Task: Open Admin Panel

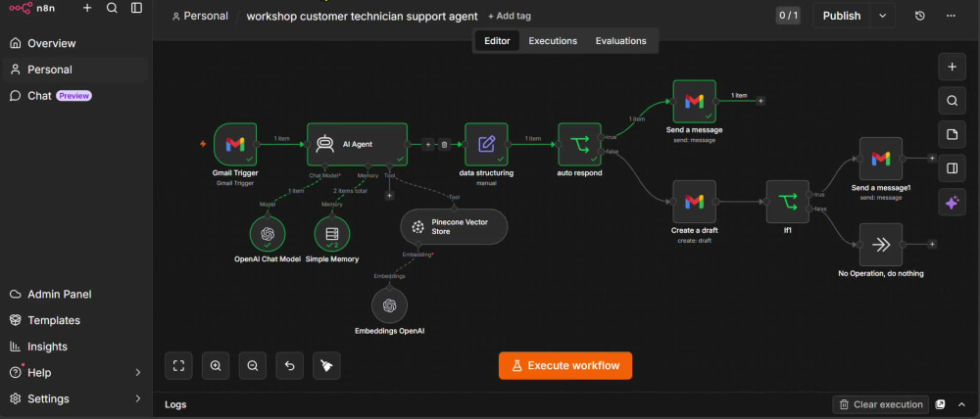Action: tap(75, 294)
